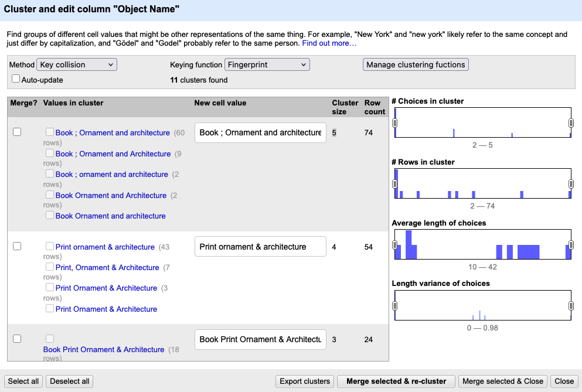Click the Export clusters button
The height and width of the screenshot is (392, 582).
pos(305,381)
